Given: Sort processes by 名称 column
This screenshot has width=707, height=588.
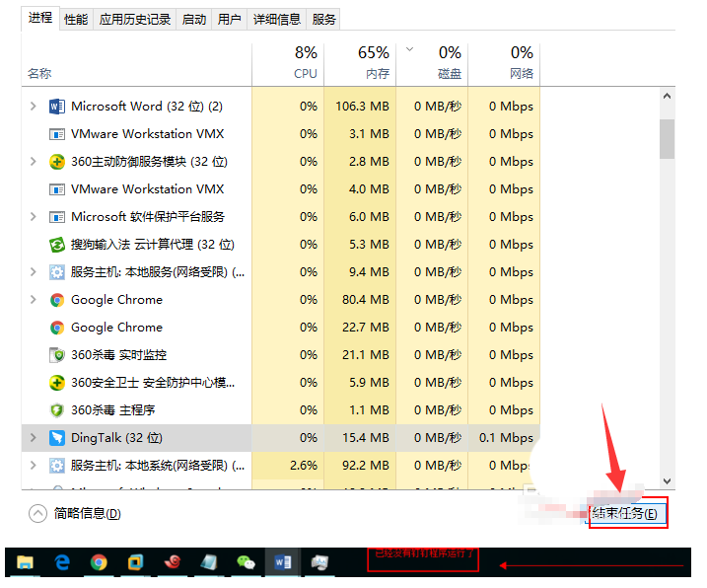Looking at the screenshot, I should (136, 65).
